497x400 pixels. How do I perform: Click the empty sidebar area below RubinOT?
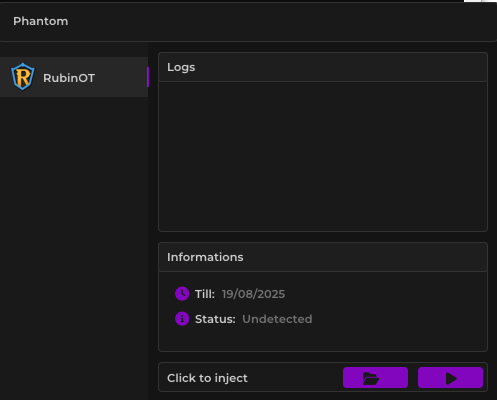point(74,247)
